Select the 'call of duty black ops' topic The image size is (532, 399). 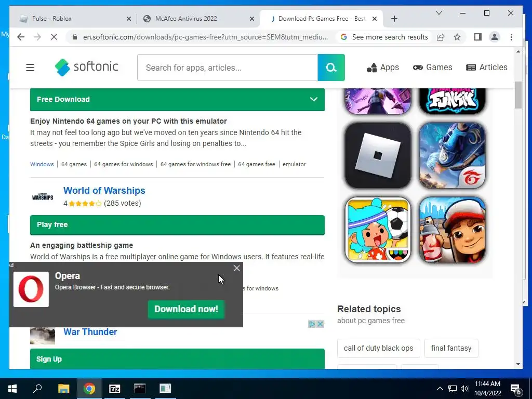378,348
